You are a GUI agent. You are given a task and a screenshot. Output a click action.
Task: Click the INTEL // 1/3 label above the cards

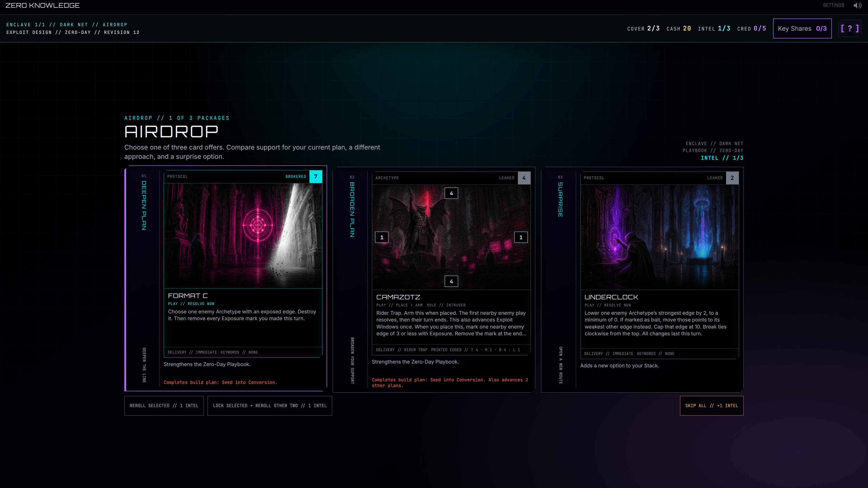722,158
